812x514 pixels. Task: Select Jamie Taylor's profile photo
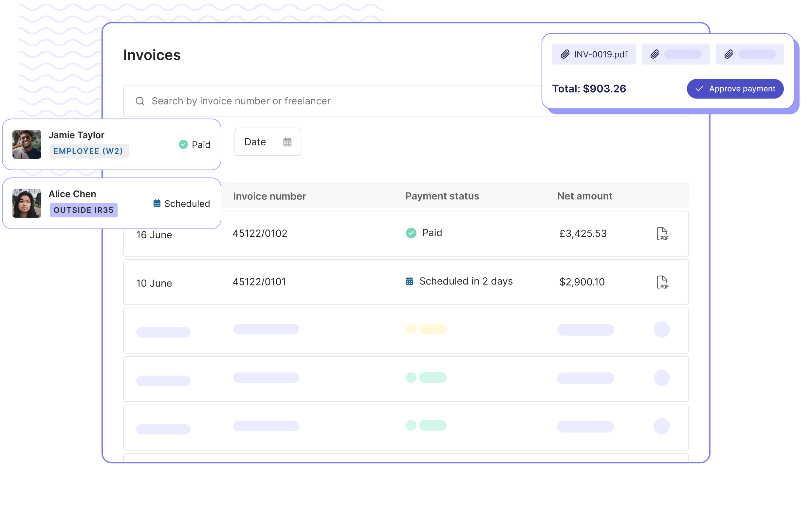27,144
